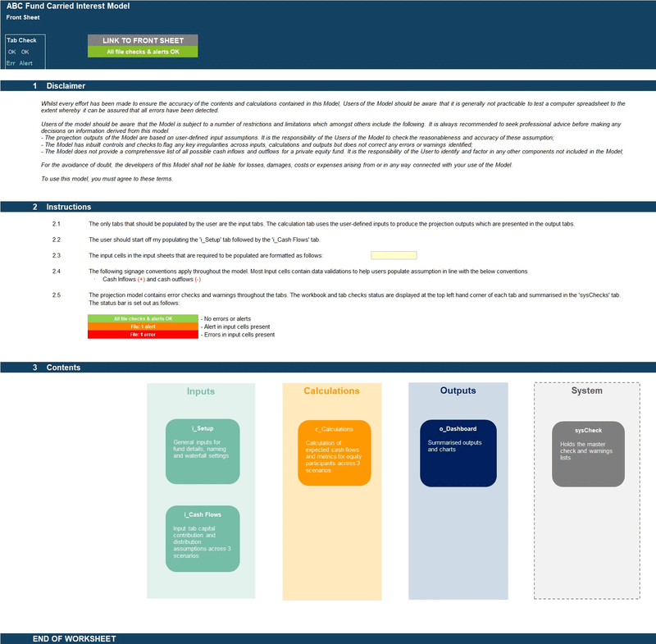This screenshot has height=644, width=656.
Task: Open the o_Dashboard outputs tile
Action: coord(458,451)
